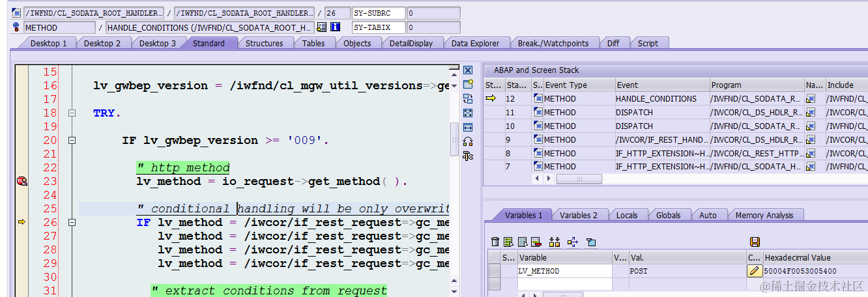
Task: Click line 23 get_method code text
Action: (272, 181)
